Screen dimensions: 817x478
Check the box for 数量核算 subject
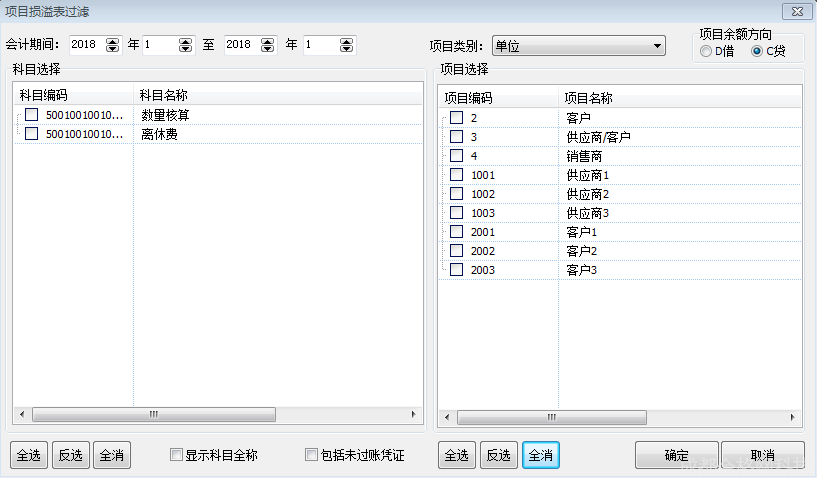32,115
